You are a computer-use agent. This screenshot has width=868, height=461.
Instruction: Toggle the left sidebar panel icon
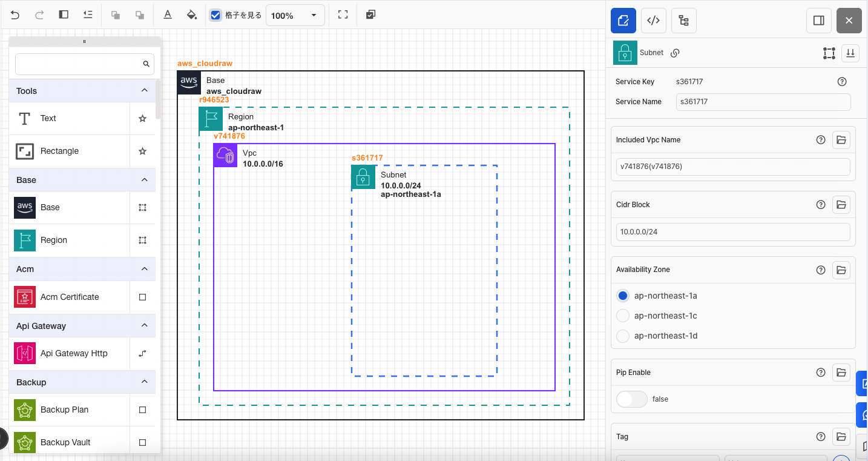64,15
